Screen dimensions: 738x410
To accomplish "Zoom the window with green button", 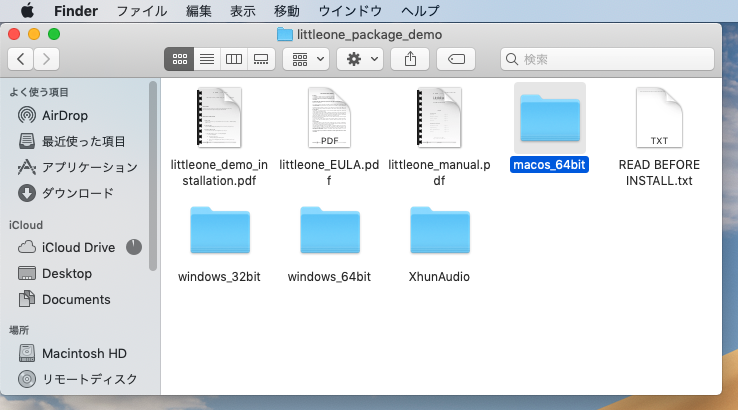I will point(54,34).
